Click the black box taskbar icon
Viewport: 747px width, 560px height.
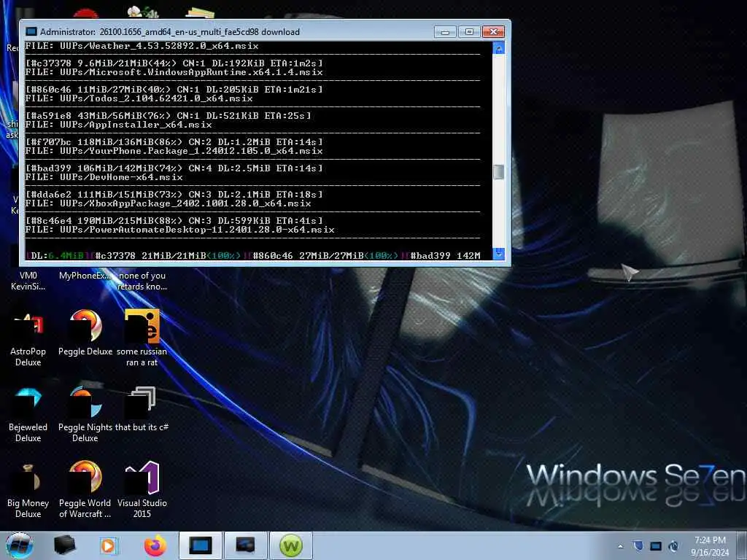(65, 545)
